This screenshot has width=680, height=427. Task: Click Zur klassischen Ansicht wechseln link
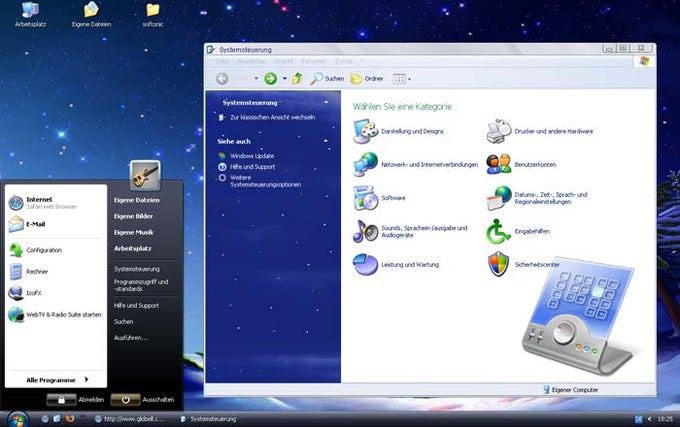[272, 117]
